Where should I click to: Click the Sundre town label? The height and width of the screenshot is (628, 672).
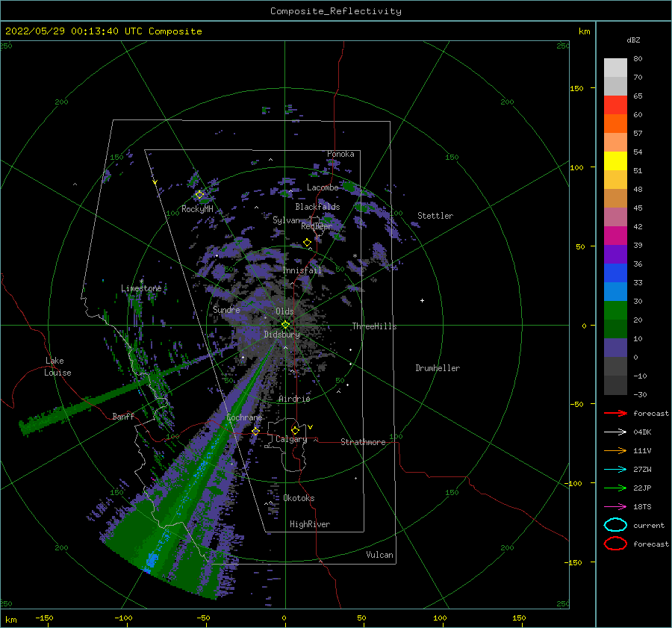226,310
